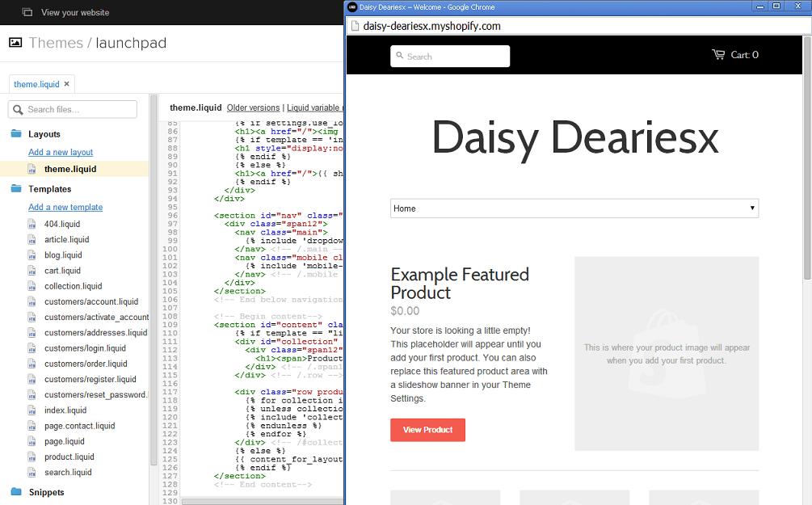Click the customers/account.liquid file icon
Viewport: 812px width, 505px height.
[32, 302]
